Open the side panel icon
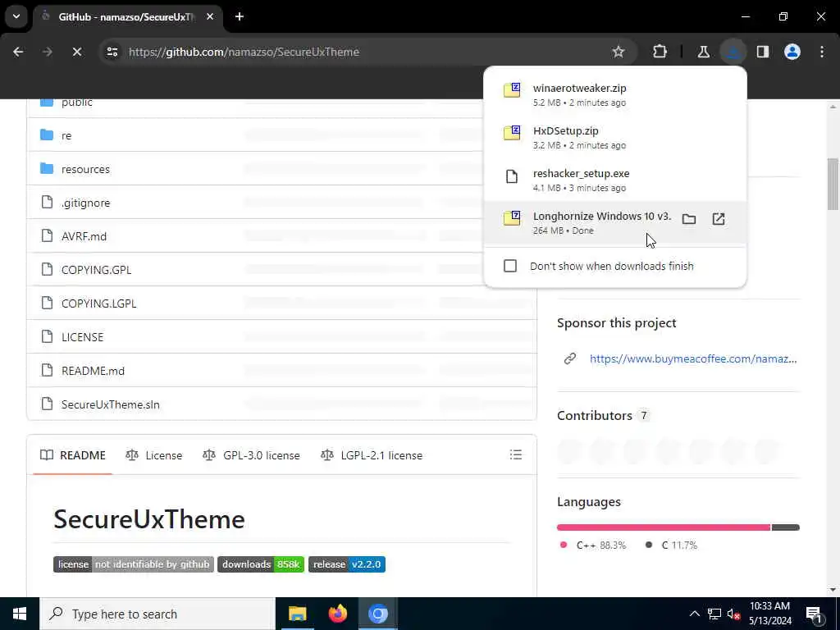 pos(763,52)
